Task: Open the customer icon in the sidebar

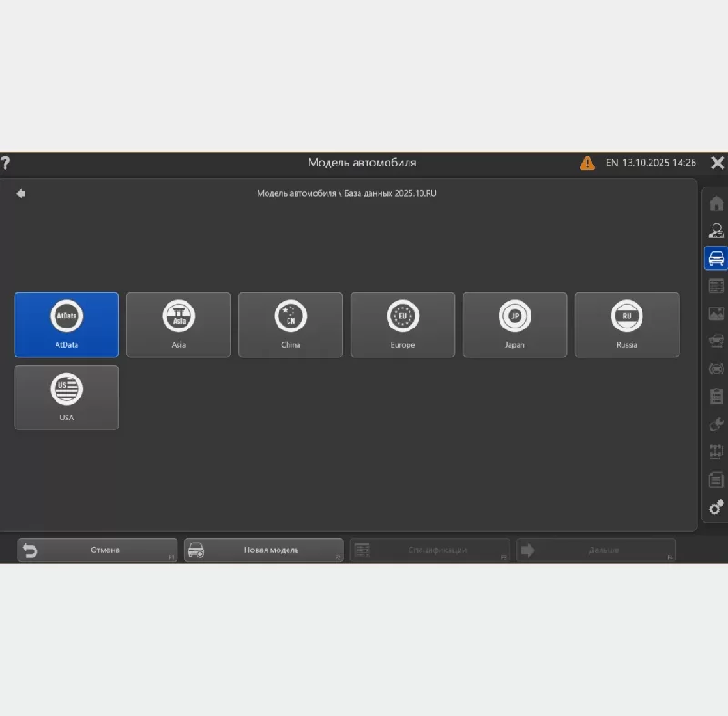Action: coord(716,230)
